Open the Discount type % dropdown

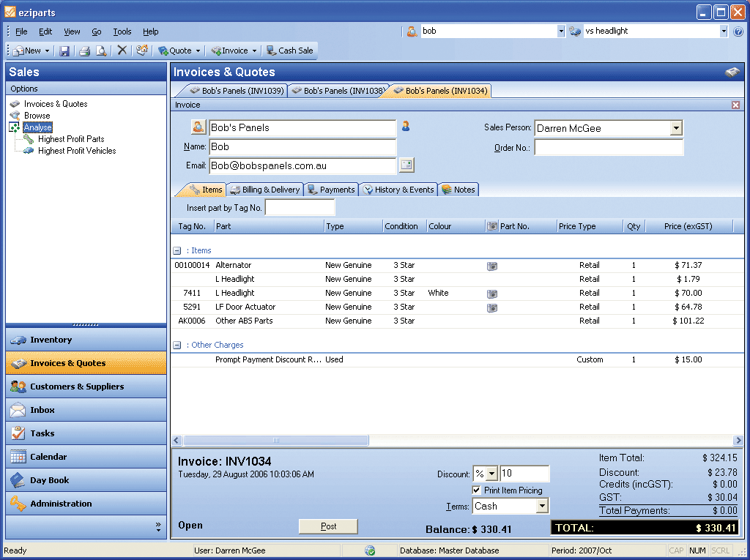491,474
